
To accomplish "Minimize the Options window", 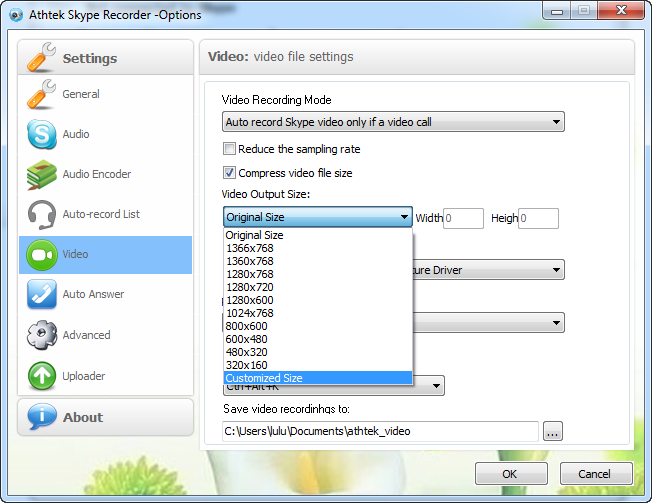I will pyautogui.click(x=557, y=11).
